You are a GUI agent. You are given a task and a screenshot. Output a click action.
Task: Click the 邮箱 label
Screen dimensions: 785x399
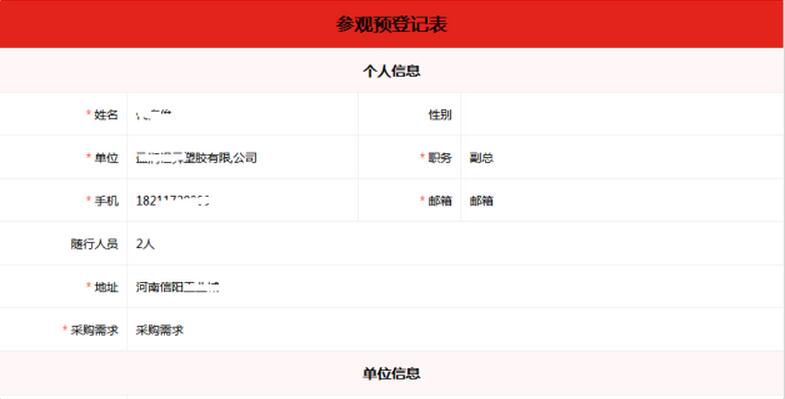click(x=440, y=201)
